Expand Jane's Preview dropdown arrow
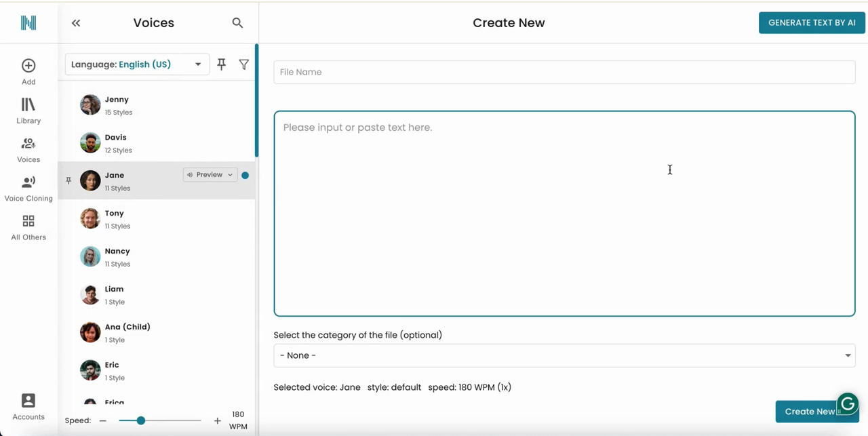Viewport: 868px width, 436px height. 231,175
